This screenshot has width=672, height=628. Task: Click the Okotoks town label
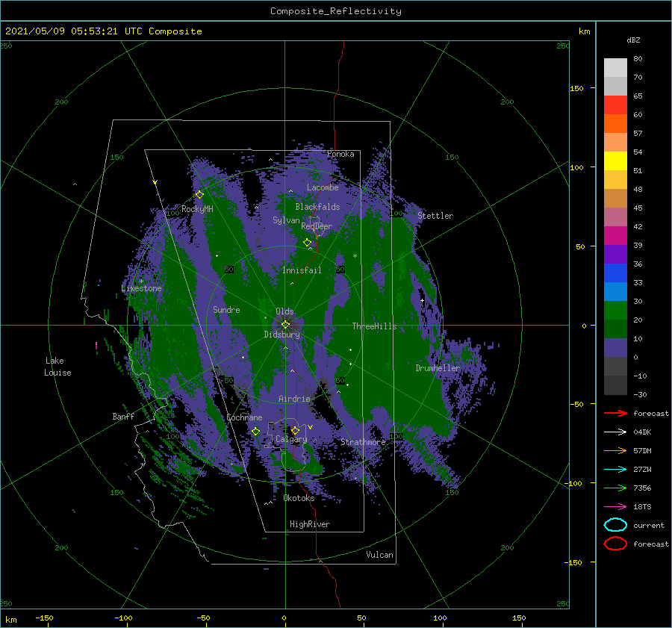(x=299, y=498)
